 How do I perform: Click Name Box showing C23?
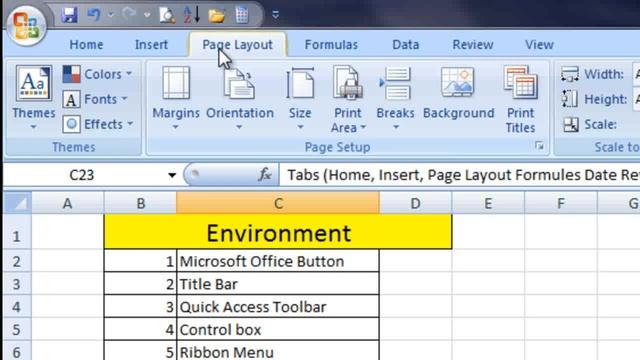click(82, 175)
